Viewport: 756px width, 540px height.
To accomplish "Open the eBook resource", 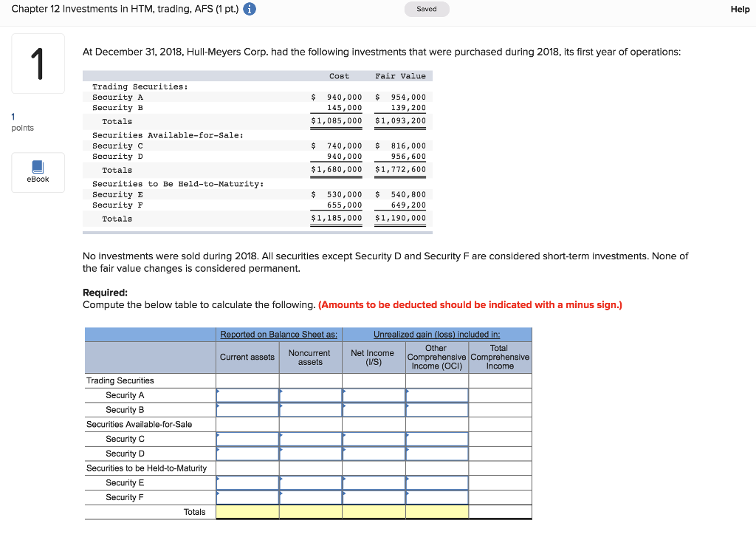I will tap(38, 172).
